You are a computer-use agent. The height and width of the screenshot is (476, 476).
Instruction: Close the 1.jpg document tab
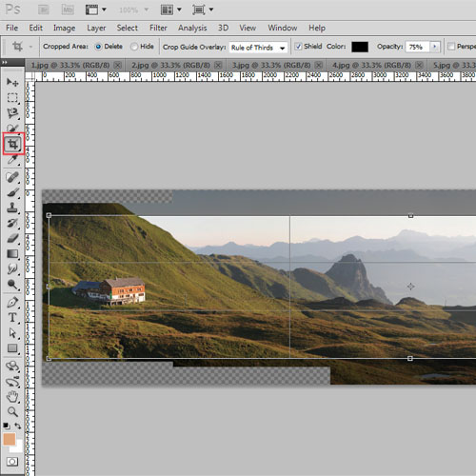click(118, 66)
